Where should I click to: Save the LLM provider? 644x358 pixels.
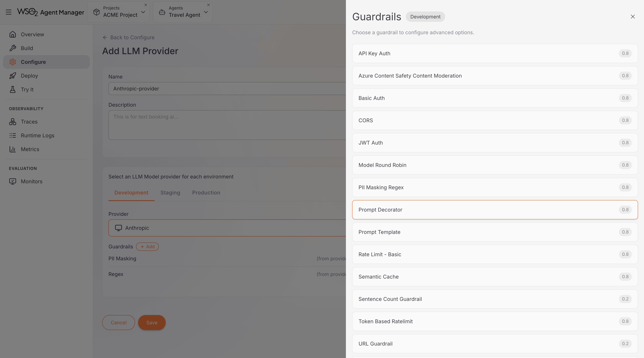pos(152,322)
